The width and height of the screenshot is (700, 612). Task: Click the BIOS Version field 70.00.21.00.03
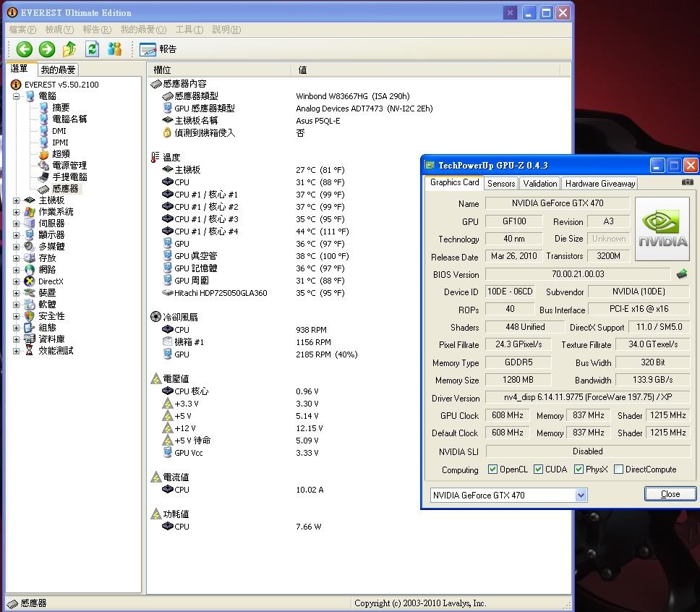[x=578, y=274]
